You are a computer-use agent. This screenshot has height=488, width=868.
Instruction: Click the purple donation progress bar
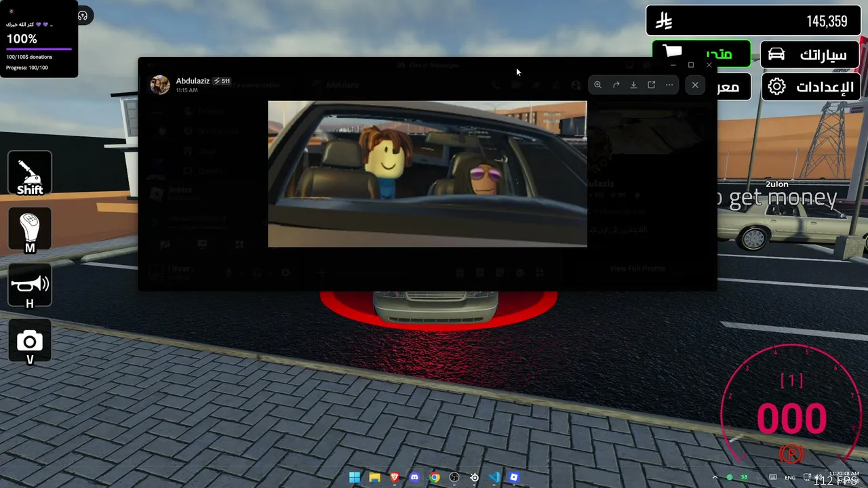pyautogui.click(x=39, y=49)
